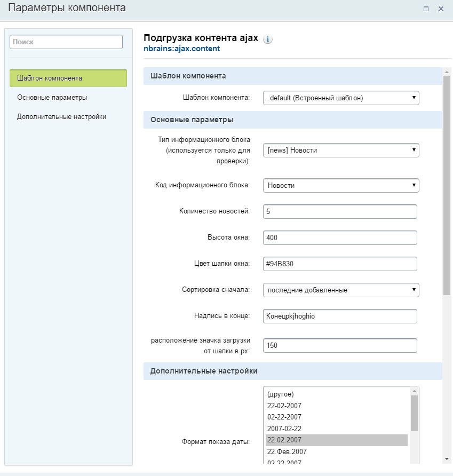
Task: Click the Количество новостей field
Action: [340, 212]
